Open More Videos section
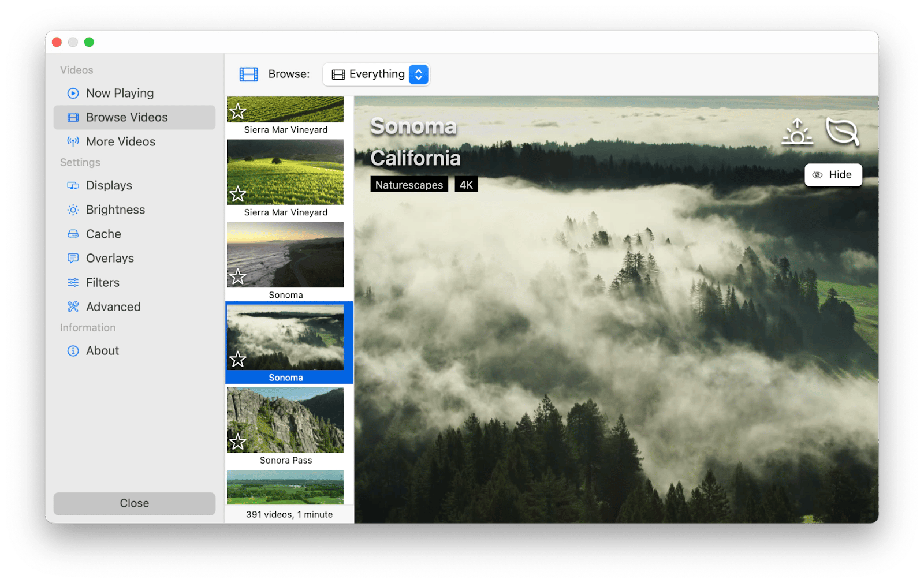Screen dimensions: 924x583 click(x=134, y=141)
